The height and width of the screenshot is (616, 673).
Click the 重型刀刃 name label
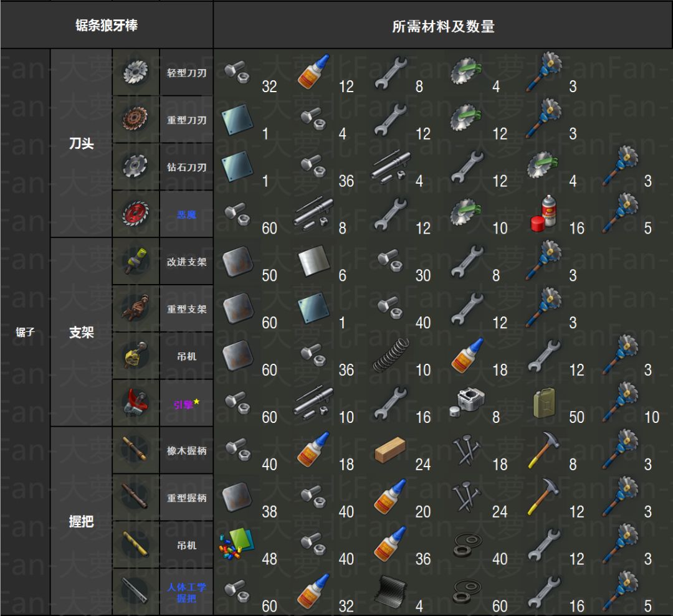[x=186, y=120]
